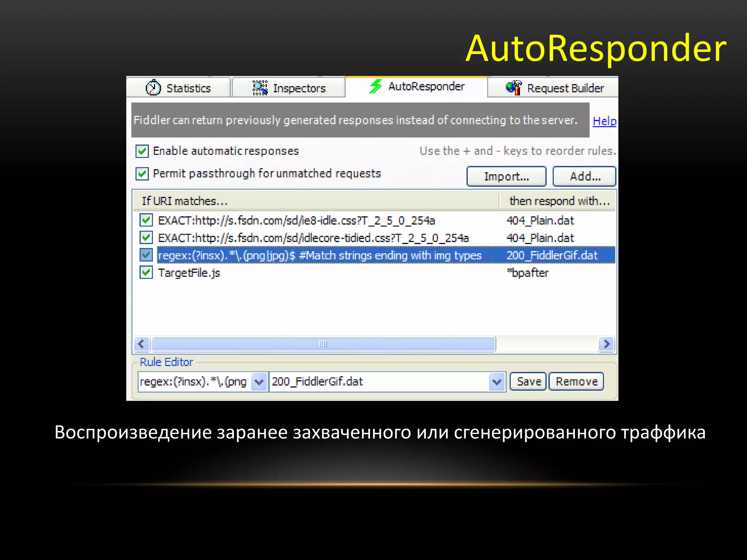This screenshot has width=747, height=560.
Task: Click 200_FiddlerGif.dat in the selected row
Action: [552, 255]
